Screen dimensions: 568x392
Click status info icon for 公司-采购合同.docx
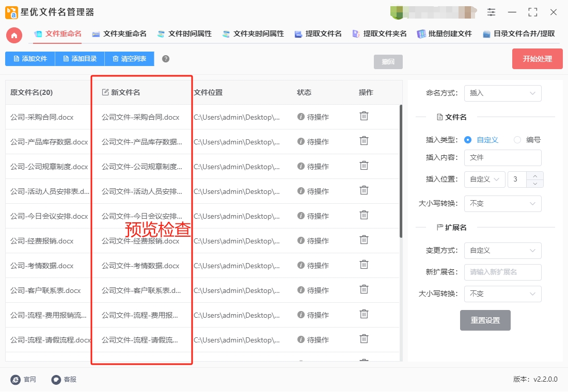[x=301, y=117]
